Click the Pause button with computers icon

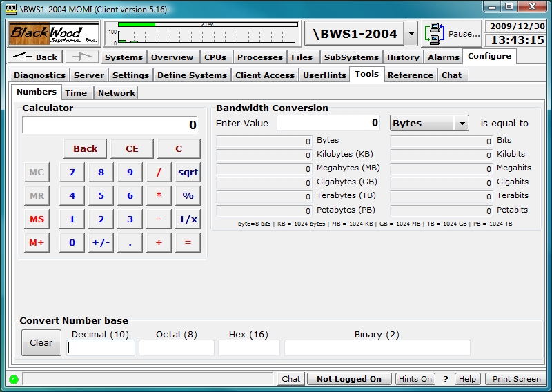click(452, 33)
